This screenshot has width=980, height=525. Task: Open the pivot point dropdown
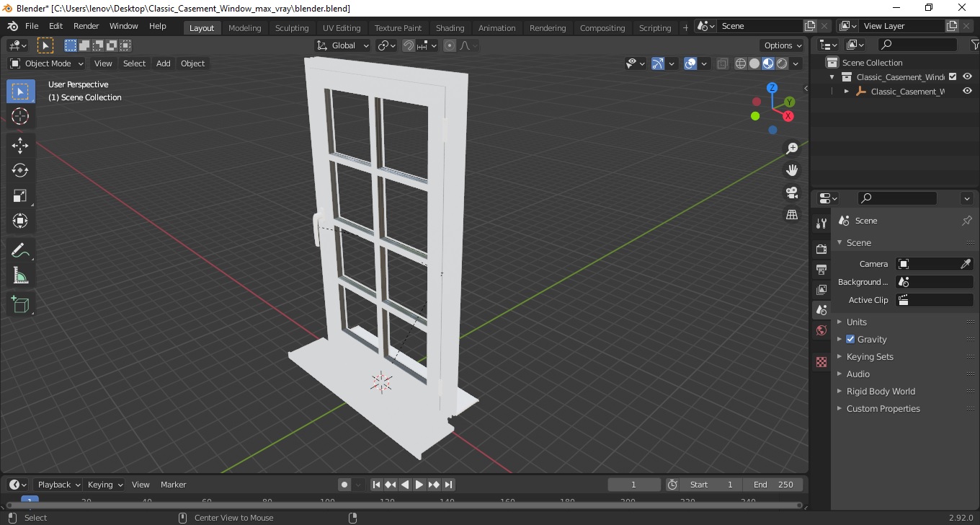tap(387, 45)
